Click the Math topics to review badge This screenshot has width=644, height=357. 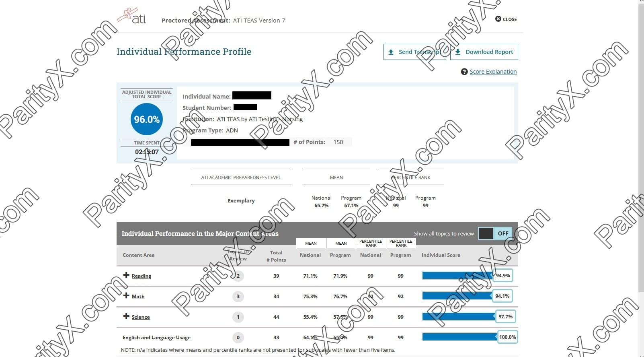[238, 297]
